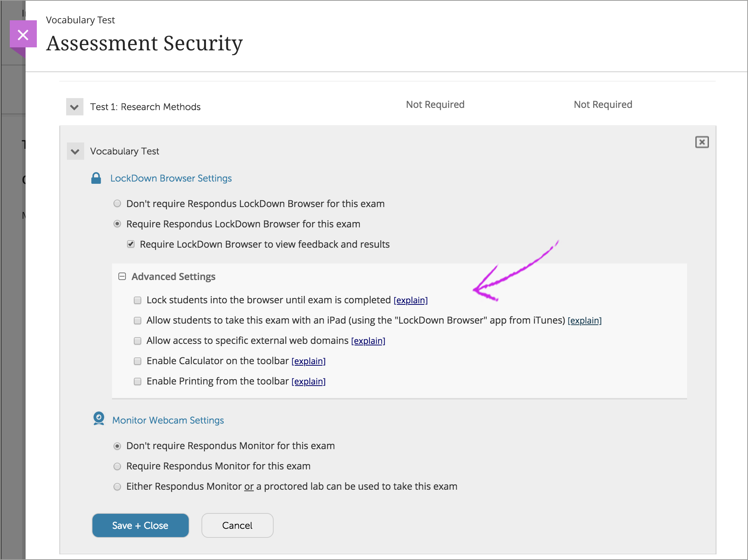The width and height of the screenshot is (748, 560).
Task: Click the Advanced Settings label
Action: 173,277
